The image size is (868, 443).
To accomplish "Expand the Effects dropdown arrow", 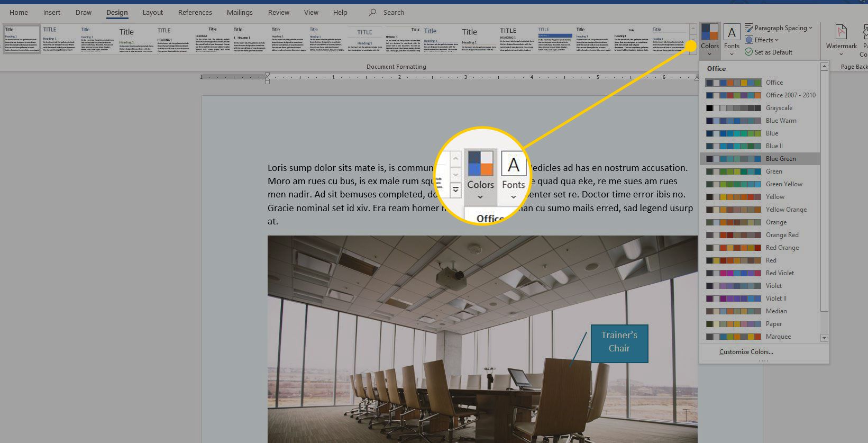I will pyautogui.click(x=776, y=40).
